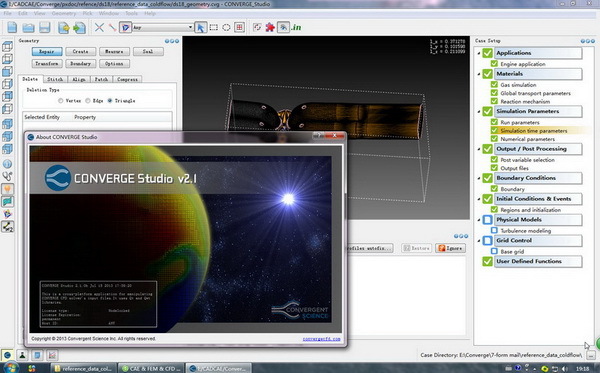
Task: Click the Repair geometry button
Action: 47,51
